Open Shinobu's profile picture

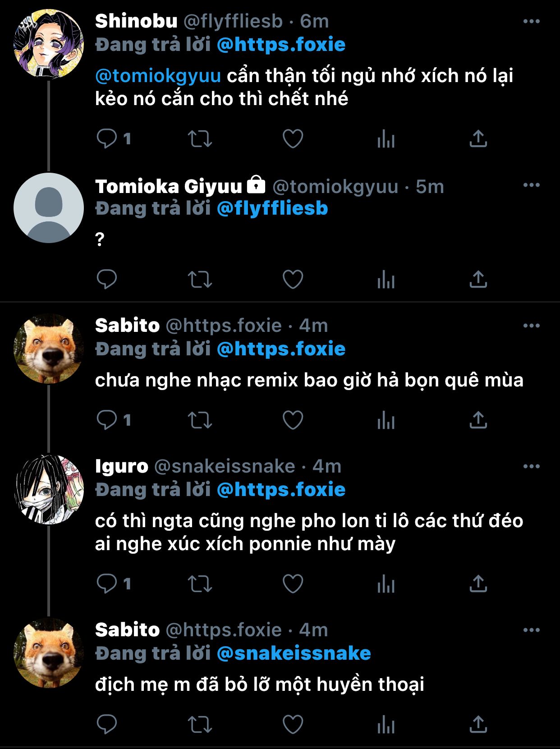pos(49,44)
